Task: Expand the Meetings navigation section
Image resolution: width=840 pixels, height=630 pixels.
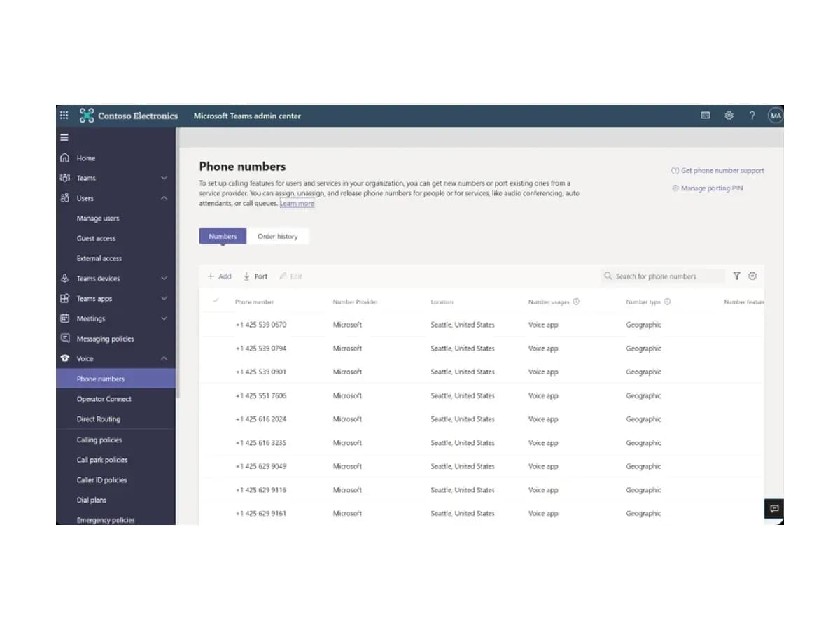Action: [164, 319]
